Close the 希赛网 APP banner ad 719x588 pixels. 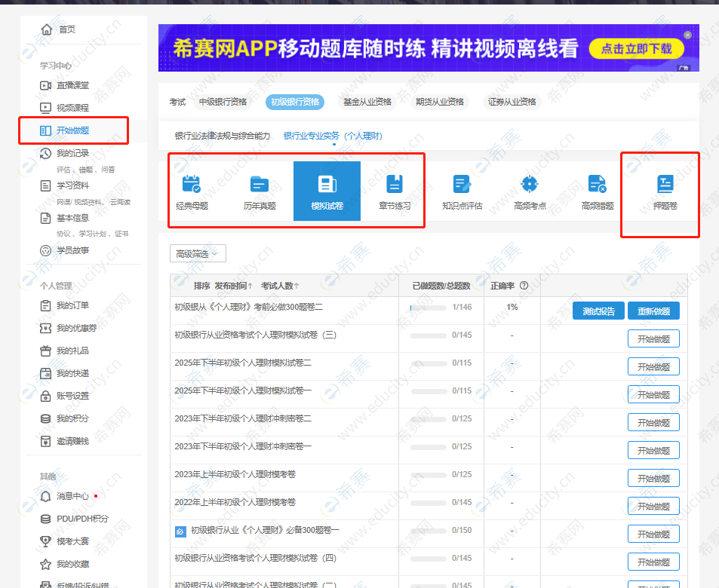coord(687,35)
